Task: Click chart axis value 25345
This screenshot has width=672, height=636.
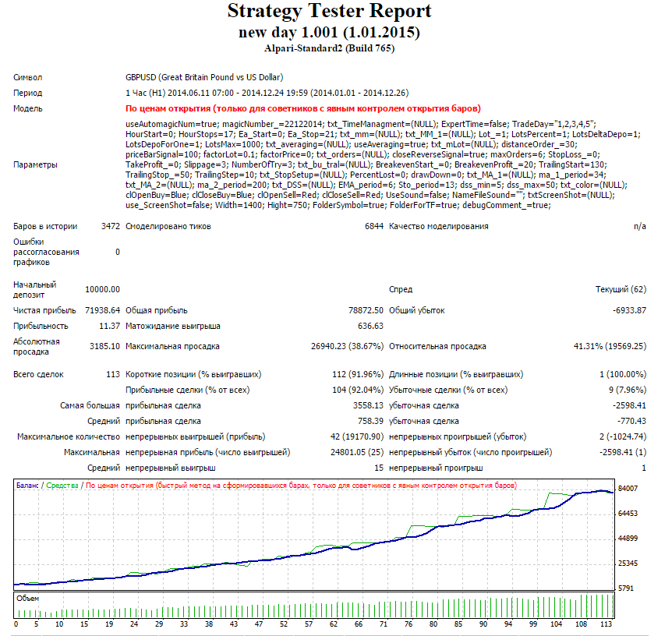Action: [x=628, y=564]
